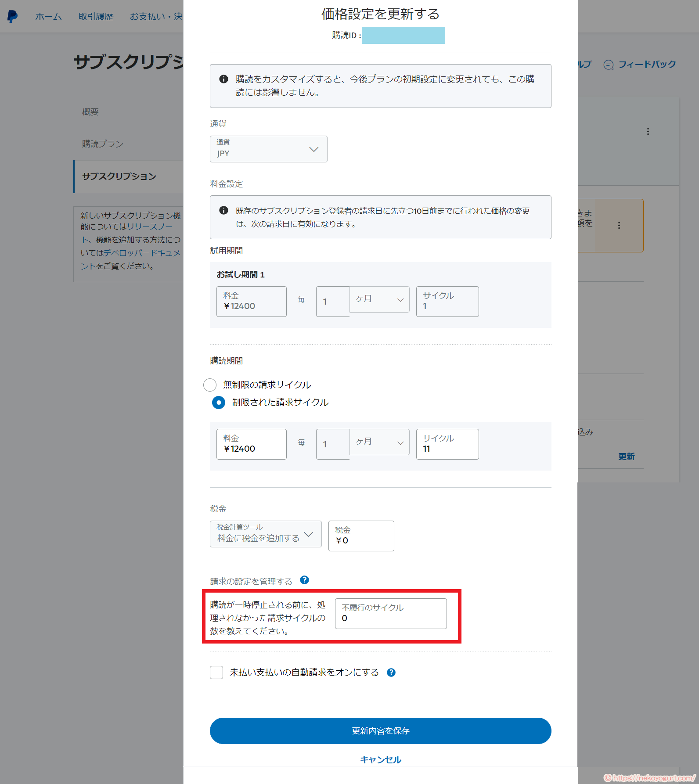Click 更新 link in background page
Image resolution: width=699 pixels, height=784 pixels.
click(627, 457)
